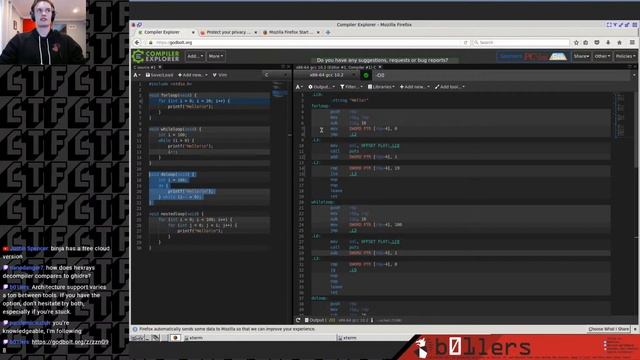Click the fullscreen icon in title bar
Image resolution: width=640 pixels, height=360 pixels.
pos(609,25)
